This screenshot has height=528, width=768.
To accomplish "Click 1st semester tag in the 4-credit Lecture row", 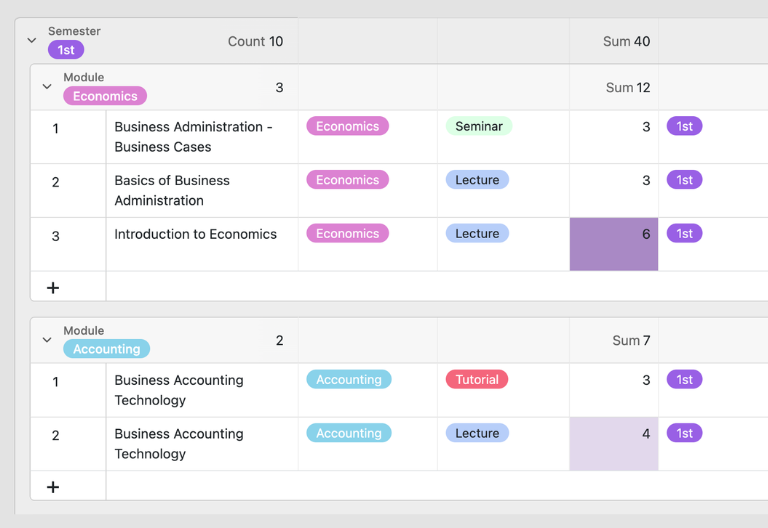I will [684, 433].
